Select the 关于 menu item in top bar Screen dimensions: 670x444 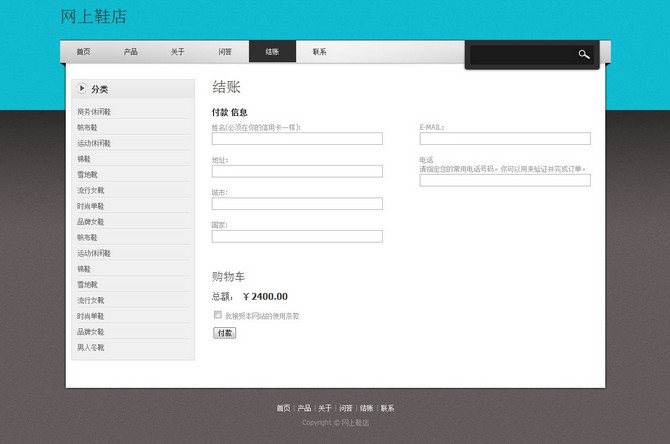177,52
